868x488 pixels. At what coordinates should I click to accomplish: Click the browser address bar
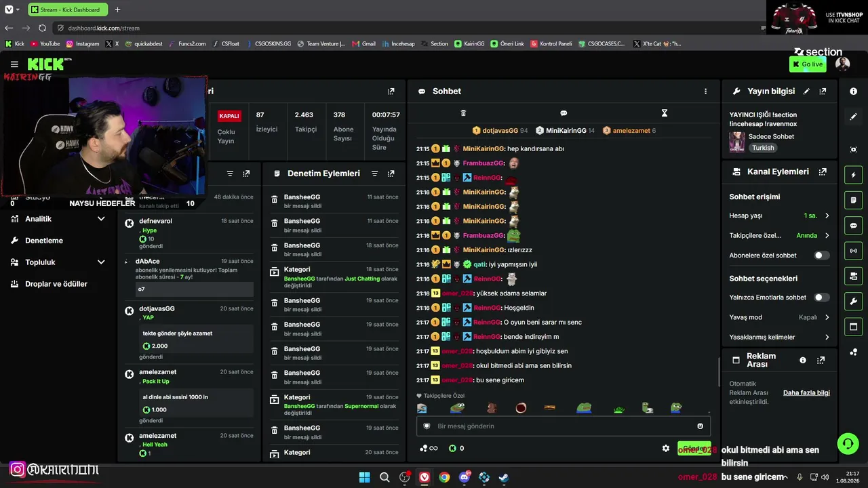(x=407, y=28)
